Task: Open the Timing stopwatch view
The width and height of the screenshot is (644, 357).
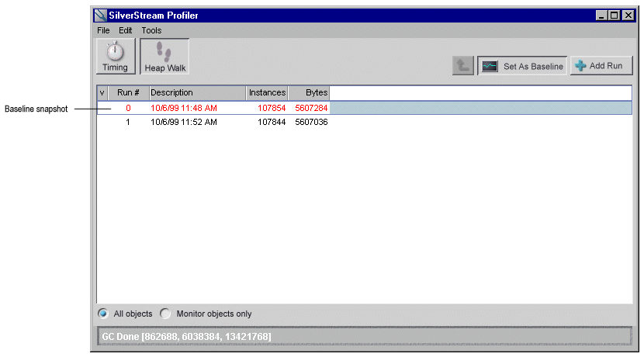Action: 116,57
